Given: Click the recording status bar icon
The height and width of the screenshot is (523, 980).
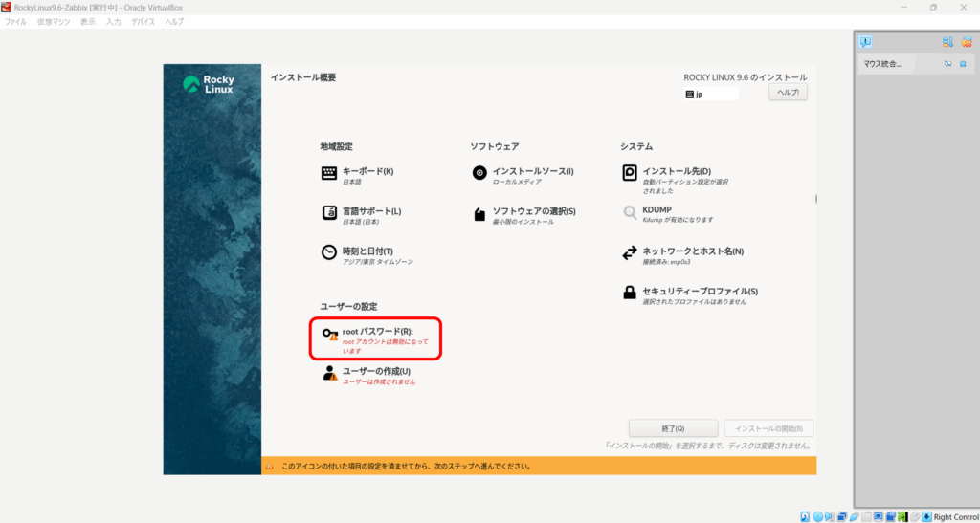Looking at the screenshot, I should pyautogui.click(x=890, y=516).
